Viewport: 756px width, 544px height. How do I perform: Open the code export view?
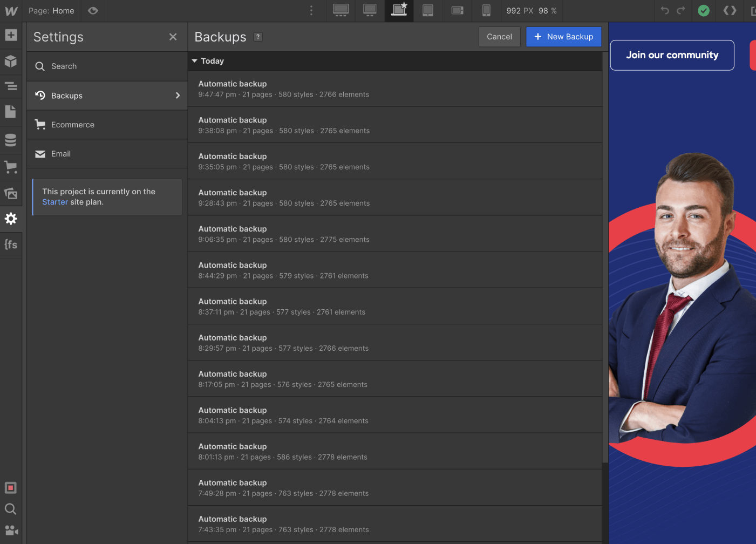pyautogui.click(x=730, y=10)
